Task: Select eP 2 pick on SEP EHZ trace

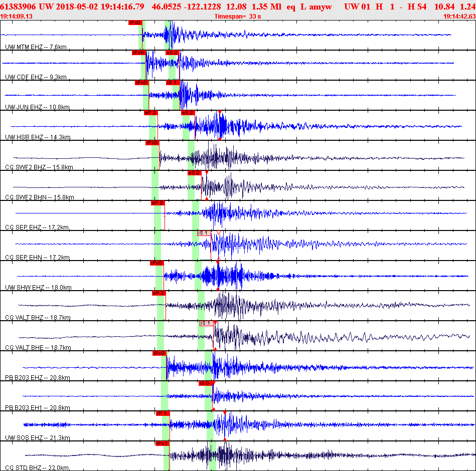Action: (157, 203)
